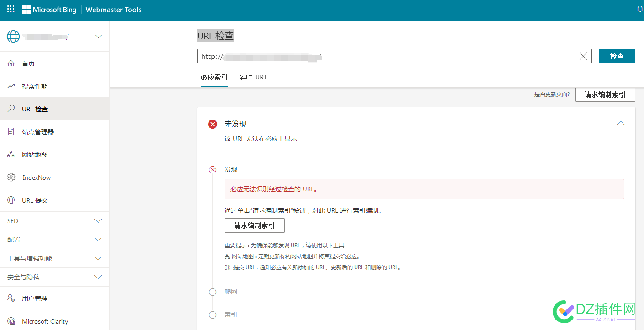Collapse the 未发现 result panel

(x=620, y=123)
